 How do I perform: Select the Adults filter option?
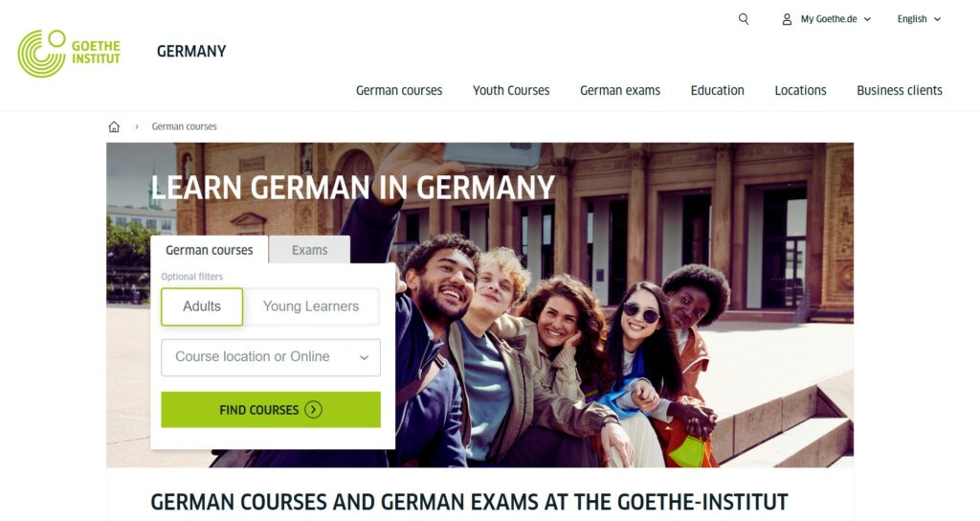click(x=202, y=306)
